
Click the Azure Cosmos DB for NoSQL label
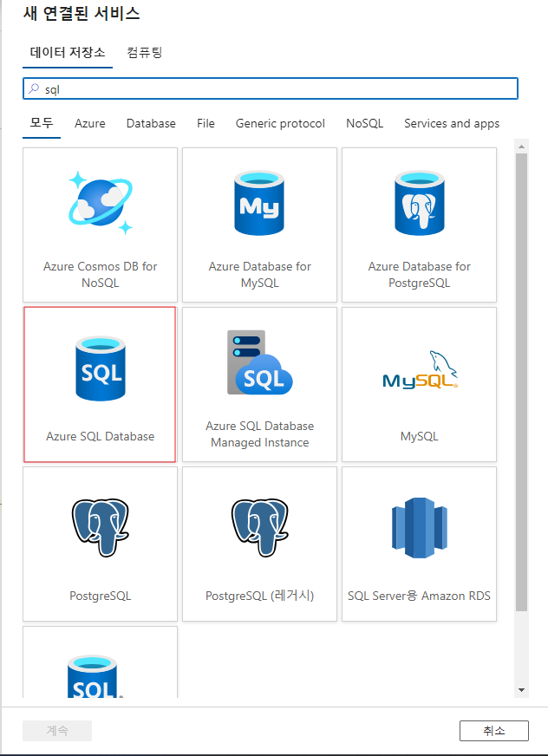tap(101, 274)
